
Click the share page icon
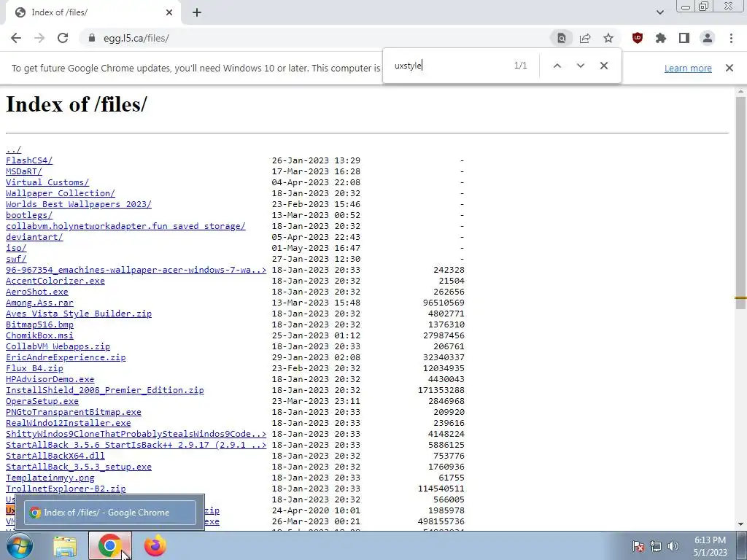point(585,38)
